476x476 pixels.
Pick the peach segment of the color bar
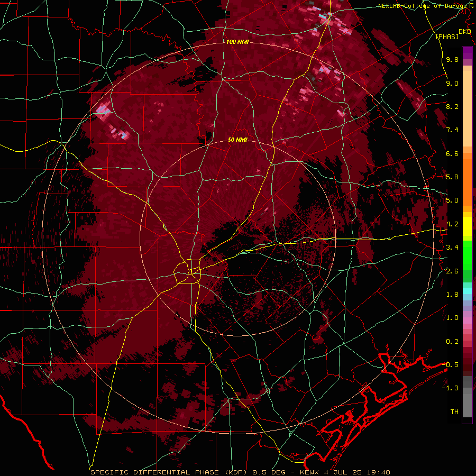point(467,108)
